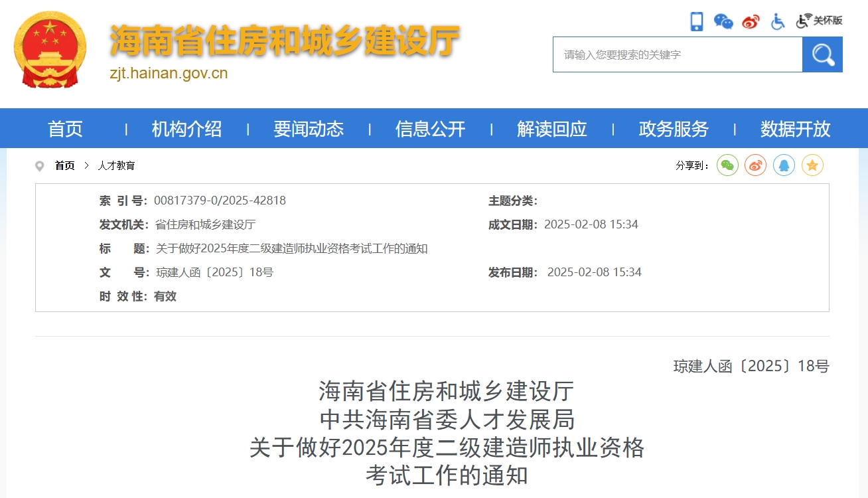Focus the keyword search input field
Image resolution: width=868 pixels, height=498 pixels.
tap(677, 54)
